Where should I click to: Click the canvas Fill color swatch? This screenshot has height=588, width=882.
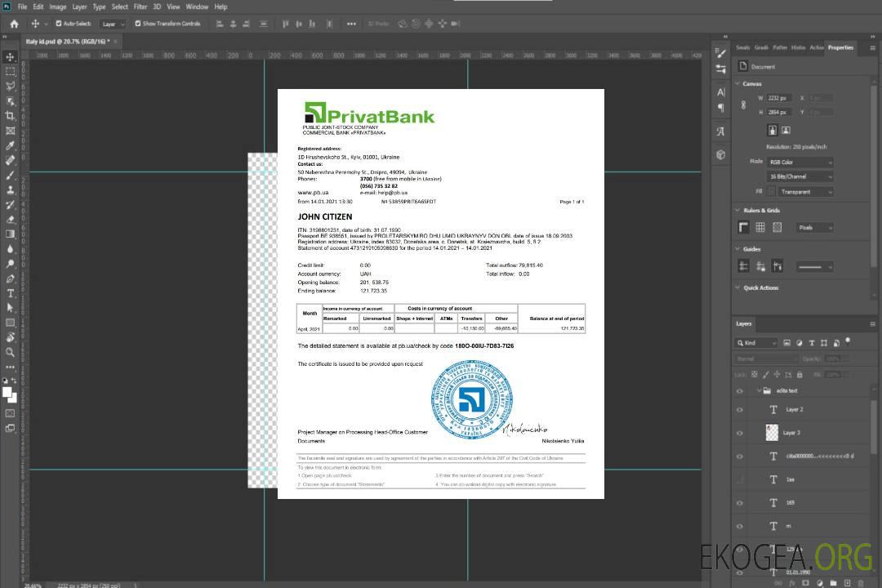772,192
